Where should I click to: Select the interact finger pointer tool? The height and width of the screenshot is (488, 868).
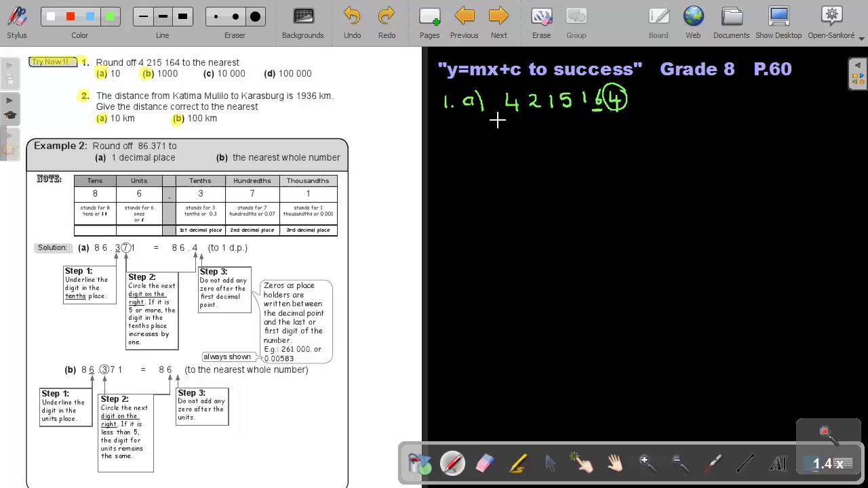[x=583, y=464]
